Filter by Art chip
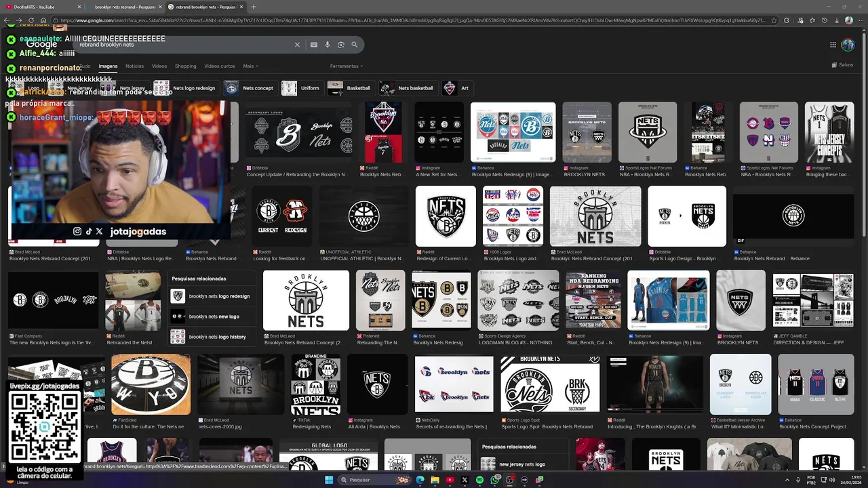 (x=457, y=88)
